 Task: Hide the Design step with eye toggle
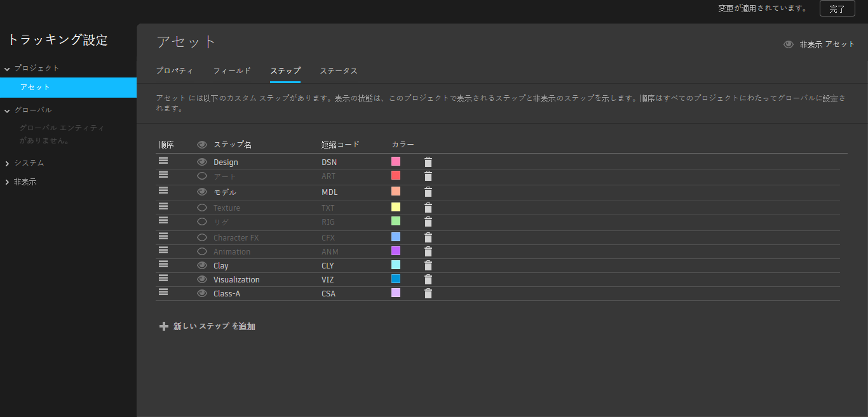202,162
